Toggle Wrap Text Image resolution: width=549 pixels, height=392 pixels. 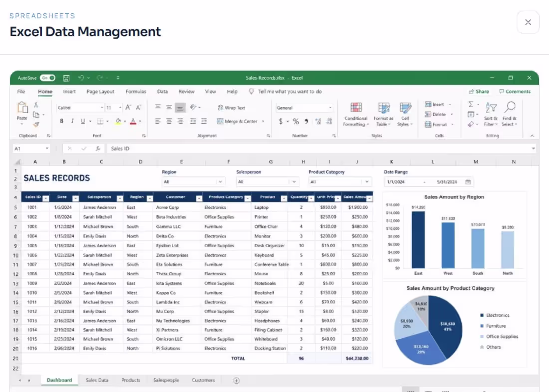pos(231,108)
